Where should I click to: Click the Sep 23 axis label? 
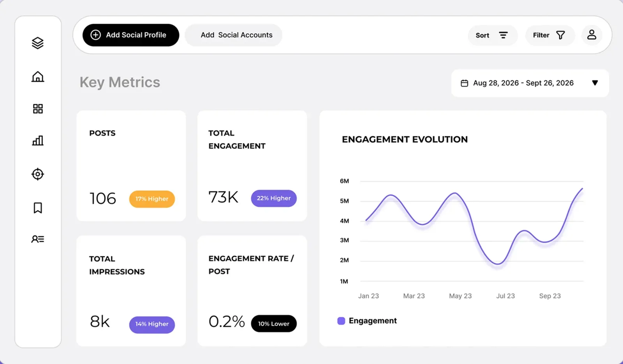click(x=550, y=296)
